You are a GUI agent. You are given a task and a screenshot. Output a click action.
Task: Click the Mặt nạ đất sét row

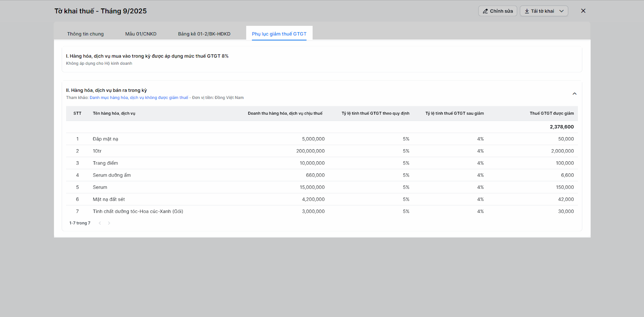(x=109, y=200)
